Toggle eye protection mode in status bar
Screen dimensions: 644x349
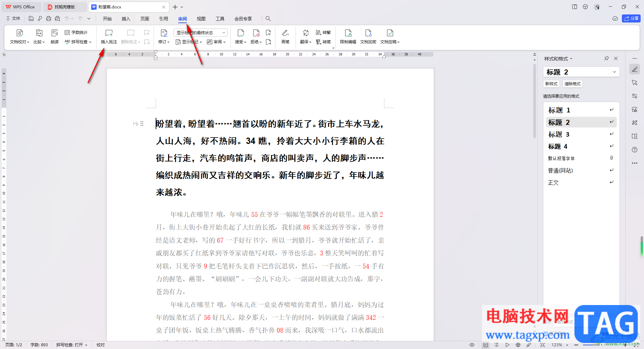tap(472, 345)
